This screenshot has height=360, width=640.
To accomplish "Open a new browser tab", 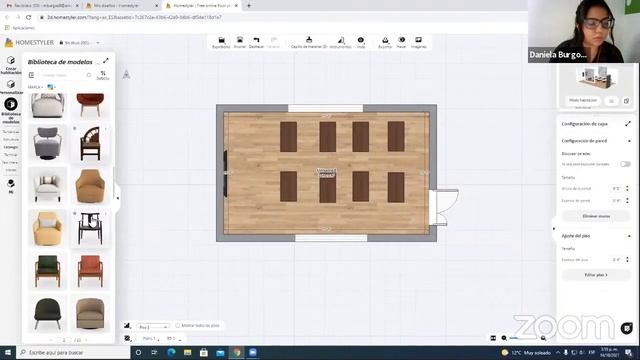I will [249, 6].
